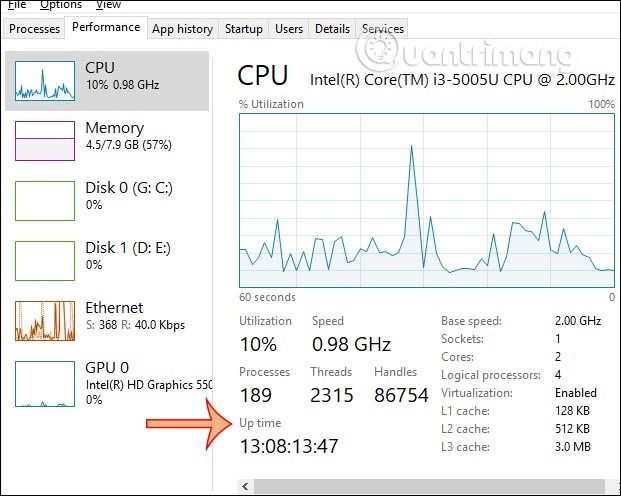Click the CPU utilization graph area
621x496 pixels.
pyautogui.click(x=427, y=200)
